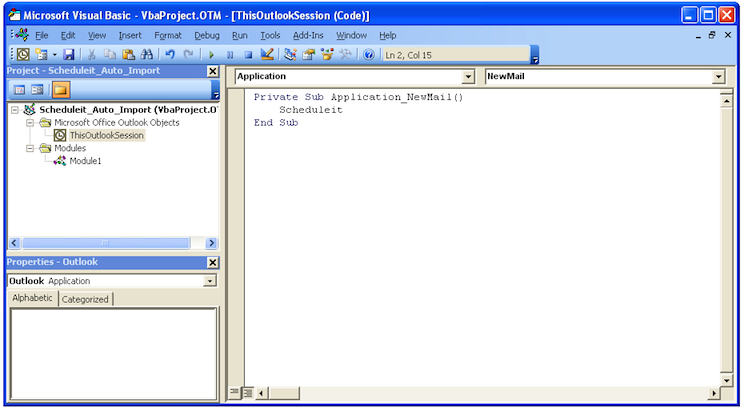Toggle Full Module View button in code window
This screenshot has width=744, height=409.
tap(247, 392)
